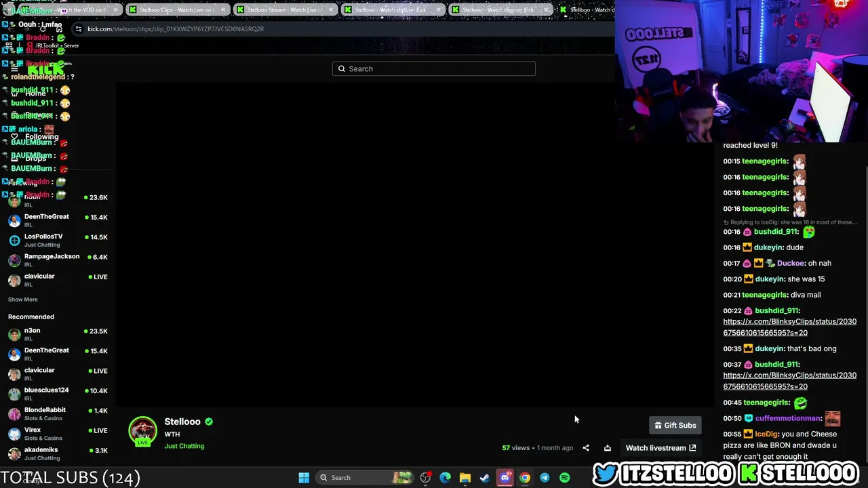This screenshot has width=868, height=488.
Task: Open BlondeRabbit channel in Recommended
Action: (58, 413)
